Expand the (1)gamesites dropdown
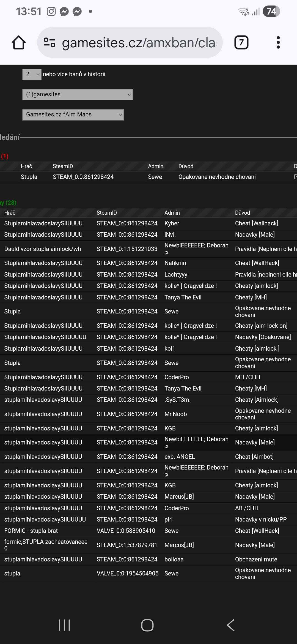297x644 pixels. coord(78,94)
